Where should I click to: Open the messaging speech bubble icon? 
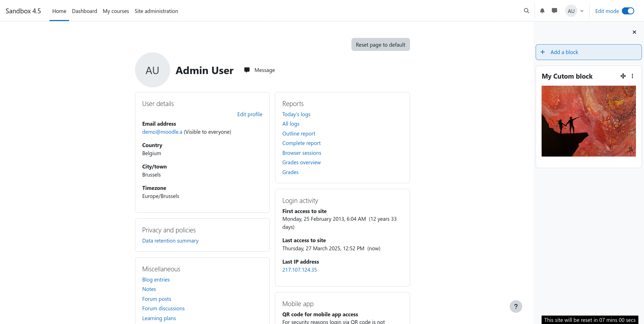coord(555,11)
